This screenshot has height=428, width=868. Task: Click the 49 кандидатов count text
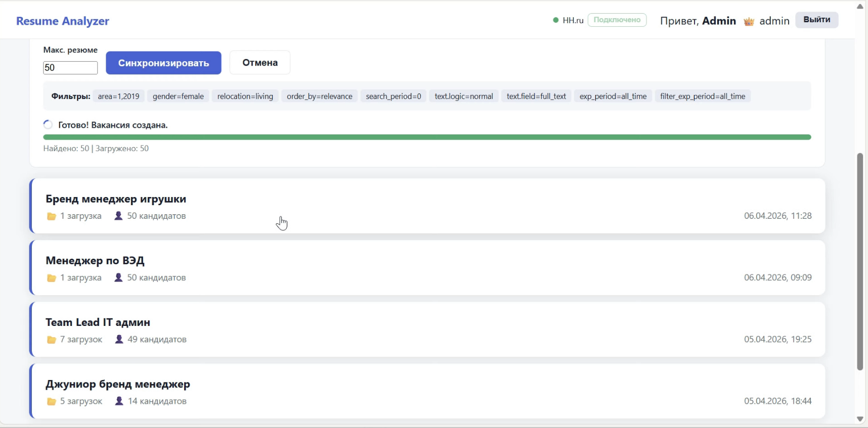(x=157, y=339)
